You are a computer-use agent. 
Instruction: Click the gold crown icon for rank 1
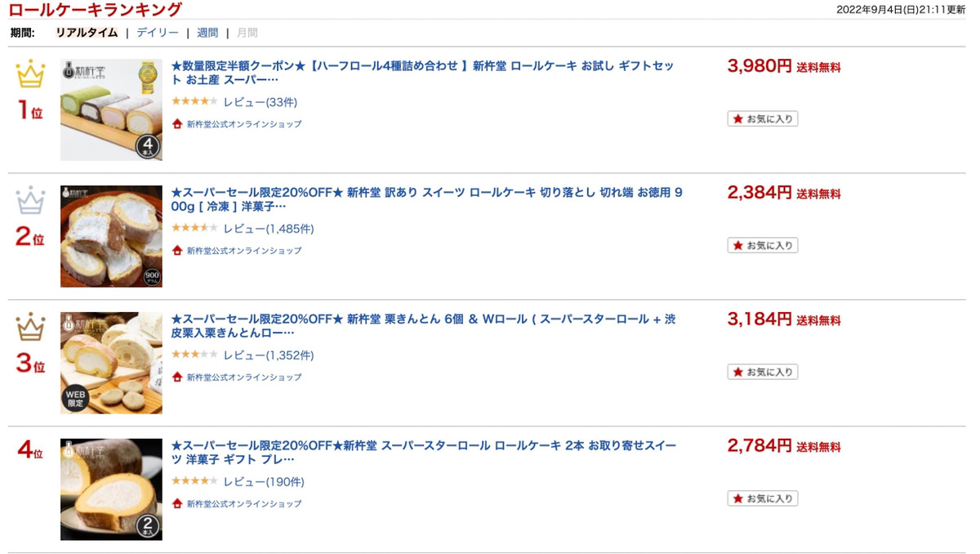coord(30,75)
